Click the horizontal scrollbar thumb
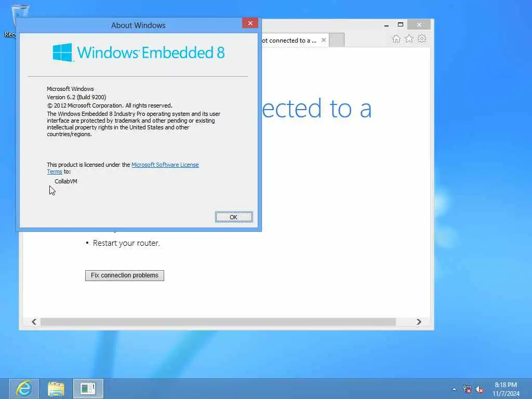Viewport: 532px width, 399px height. coord(218,322)
